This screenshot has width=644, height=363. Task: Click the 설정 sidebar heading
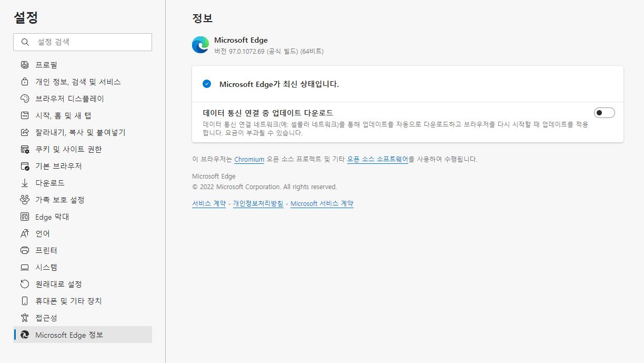coord(26,17)
